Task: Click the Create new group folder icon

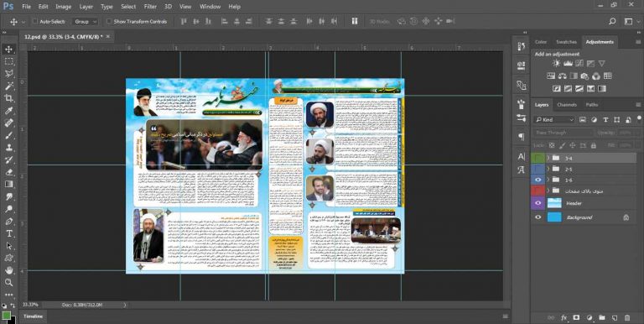Action: pos(602,318)
